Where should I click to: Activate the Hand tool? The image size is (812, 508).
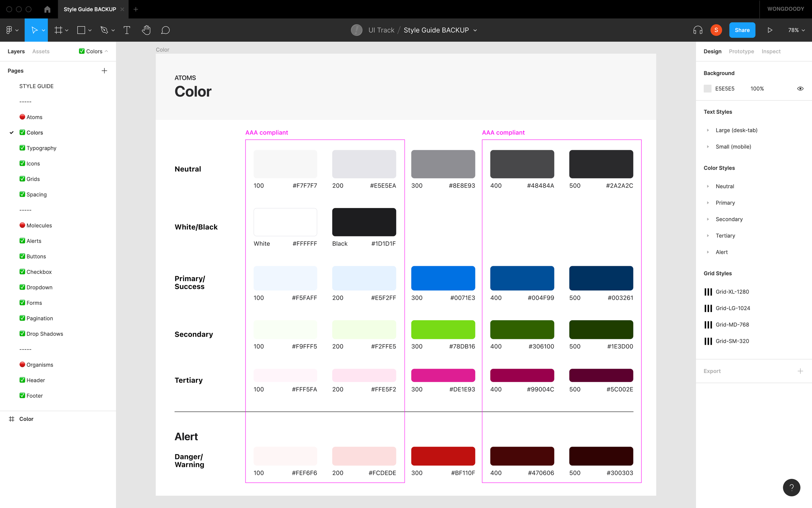(146, 30)
